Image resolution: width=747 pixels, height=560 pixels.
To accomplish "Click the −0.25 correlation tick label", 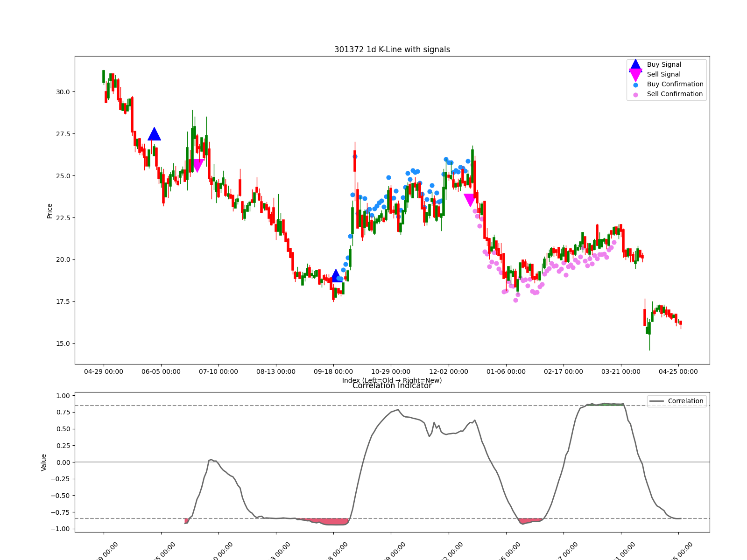I will (x=61, y=479).
